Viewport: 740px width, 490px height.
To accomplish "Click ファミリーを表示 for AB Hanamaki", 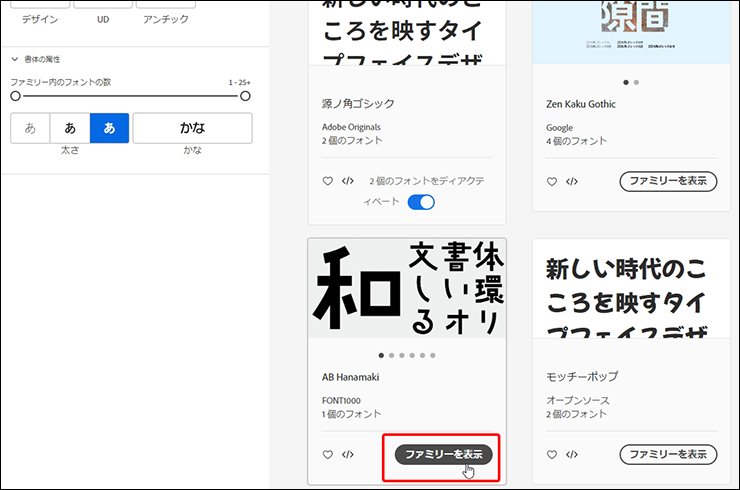I will 443,454.
